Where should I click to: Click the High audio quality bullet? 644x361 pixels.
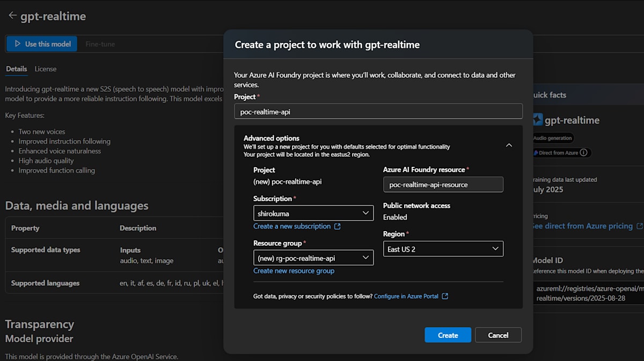click(46, 161)
